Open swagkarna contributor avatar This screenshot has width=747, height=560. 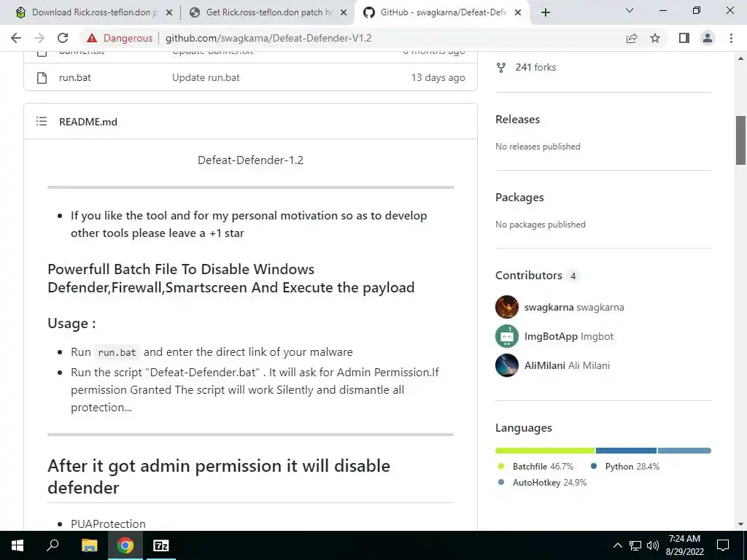tap(507, 307)
